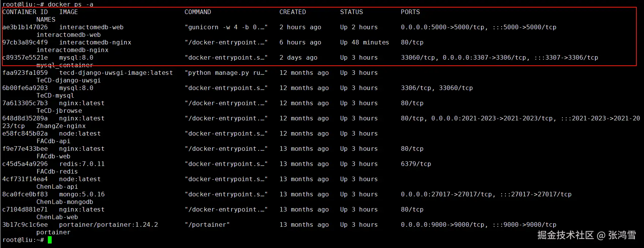Click the tecd-django-uwsgi-image:latest image name

(x=116, y=73)
